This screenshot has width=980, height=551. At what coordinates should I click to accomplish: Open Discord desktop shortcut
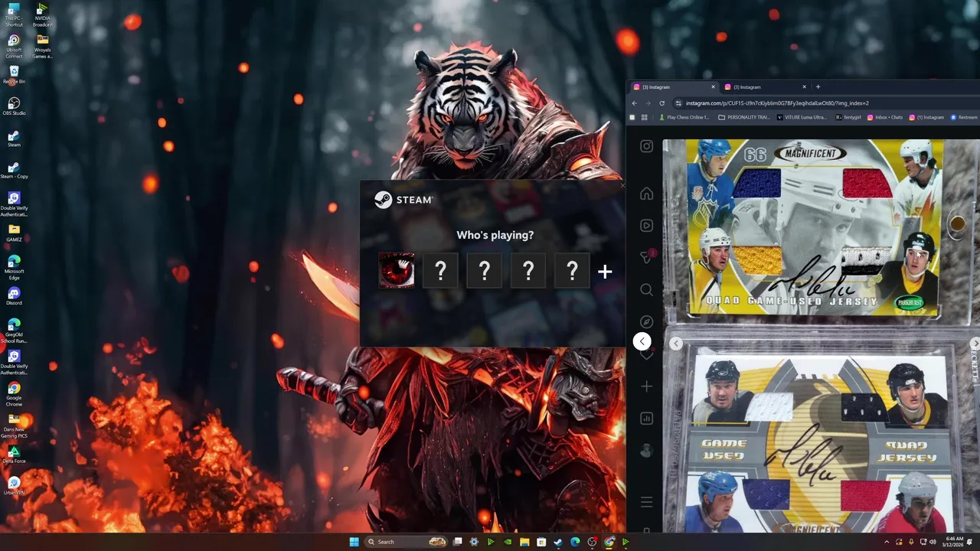click(14, 296)
